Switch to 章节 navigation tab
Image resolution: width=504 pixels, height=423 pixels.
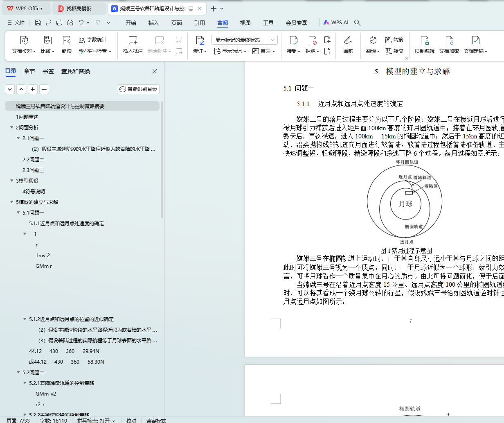pos(29,71)
